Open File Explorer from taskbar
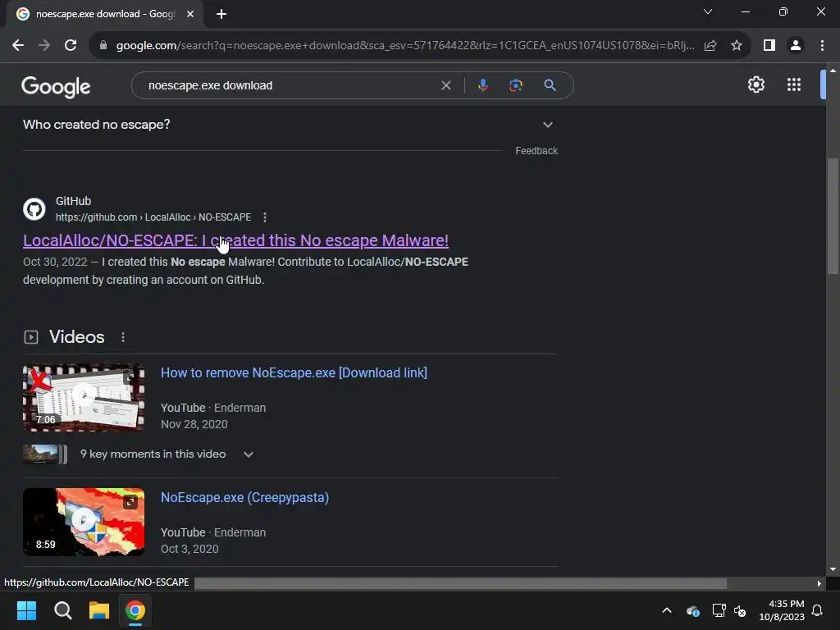This screenshot has height=630, width=840. [99, 610]
